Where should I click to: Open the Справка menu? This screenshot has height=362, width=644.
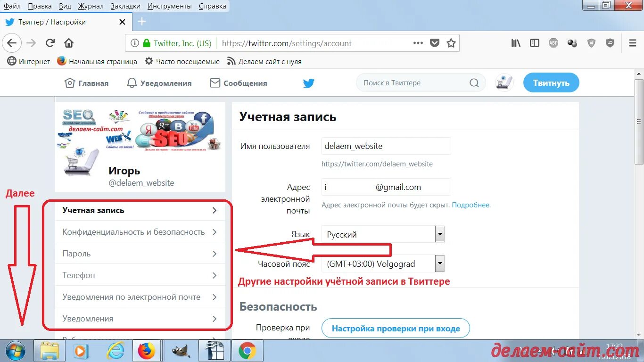click(x=212, y=6)
